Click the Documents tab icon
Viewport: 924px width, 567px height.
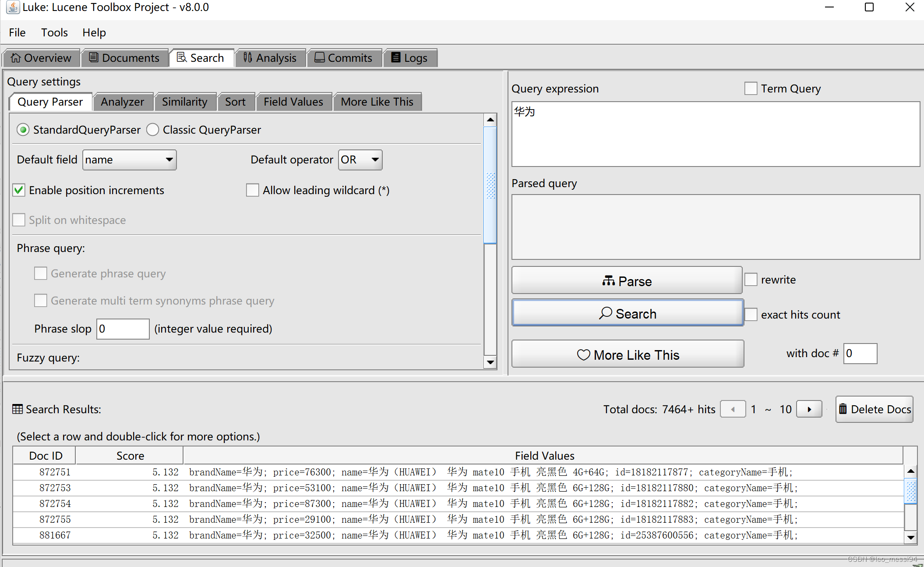click(93, 57)
